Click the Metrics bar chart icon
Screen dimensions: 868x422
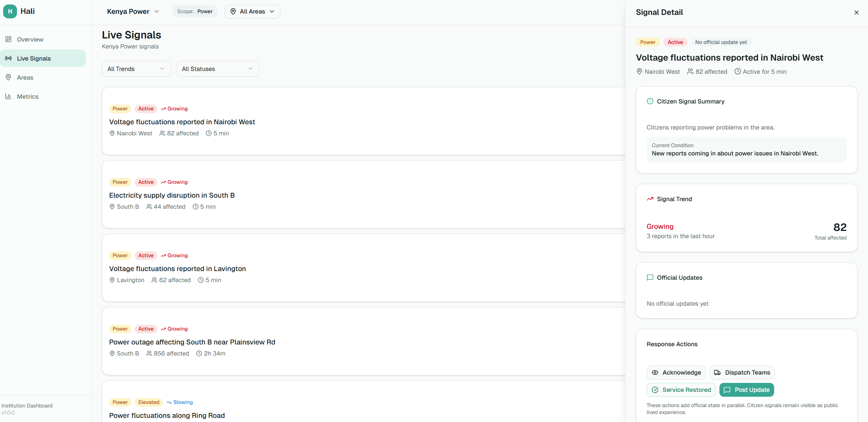pyautogui.click(x=8, y=96)
